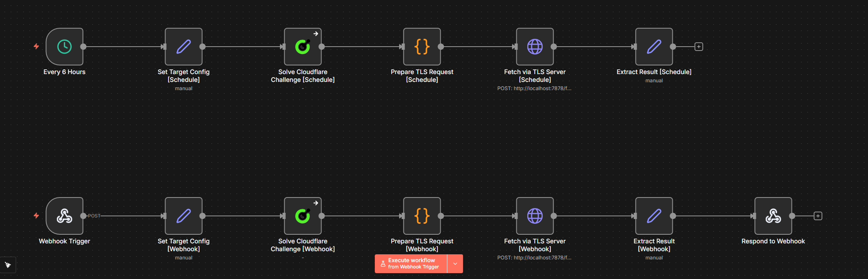The image size is (868, 279).
Task: Open the Webhook Trigger node
Action: click(x=64, y=216)
